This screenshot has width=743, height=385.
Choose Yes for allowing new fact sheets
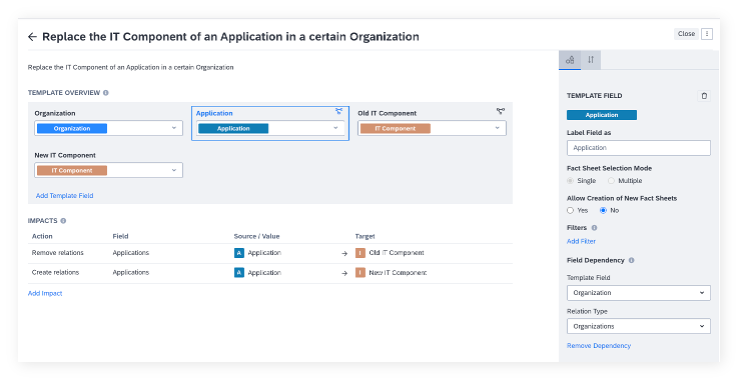[571, 211]
